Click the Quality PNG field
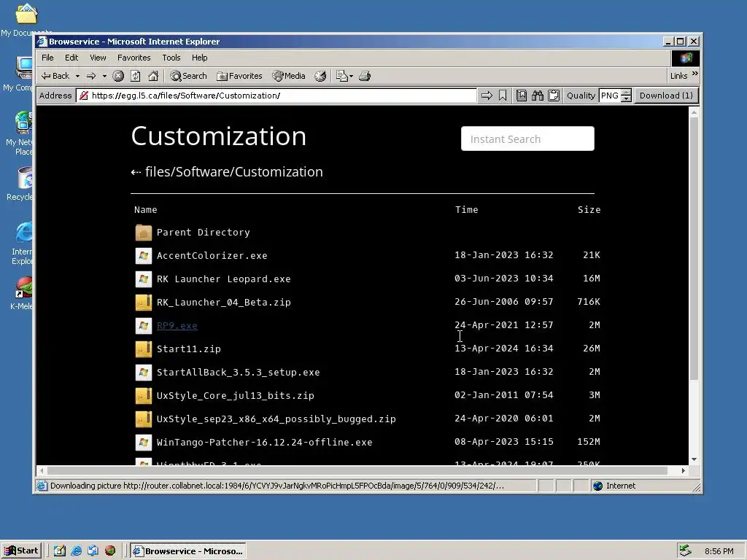 pyautogui.click(x=611, y=96)
